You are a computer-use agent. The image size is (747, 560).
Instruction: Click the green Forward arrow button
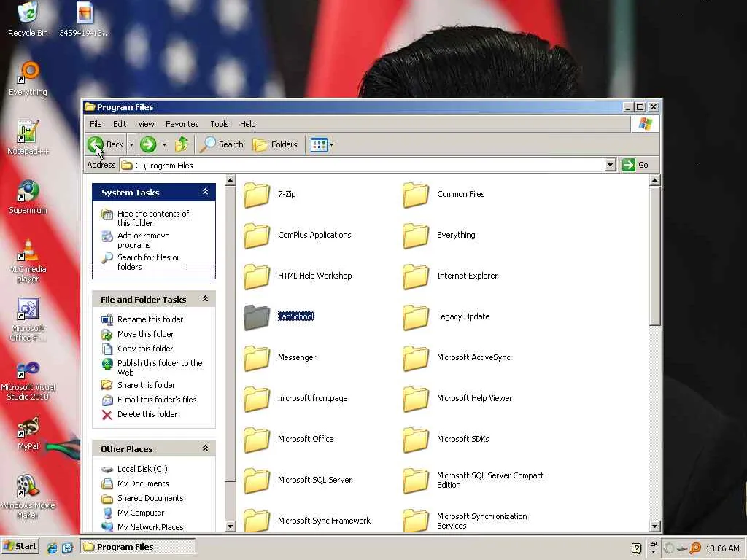(148, 144)
